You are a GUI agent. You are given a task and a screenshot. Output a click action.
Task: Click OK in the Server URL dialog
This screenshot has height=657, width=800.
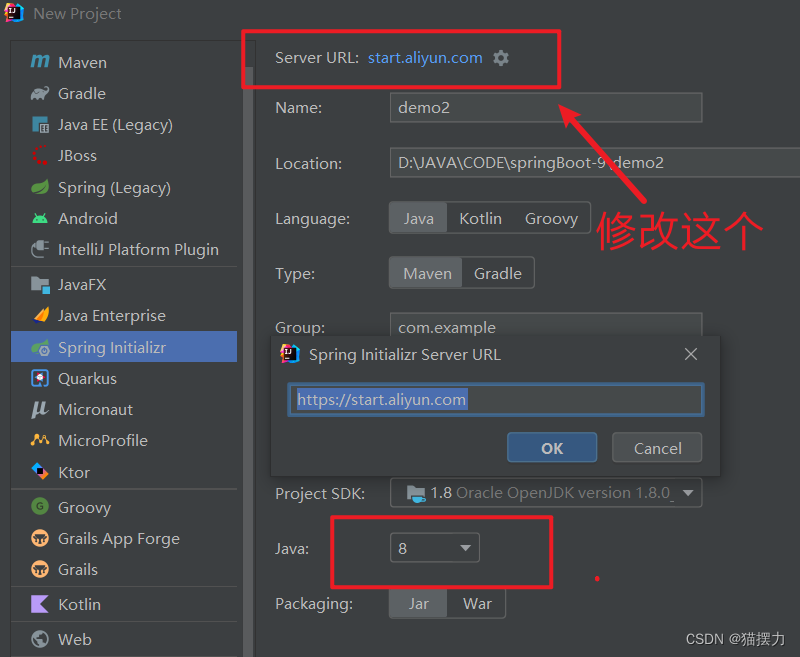coord(552,448)
